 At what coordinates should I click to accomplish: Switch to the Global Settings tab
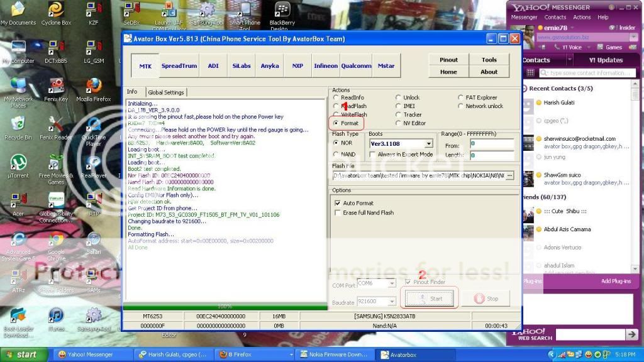point(166,92)
